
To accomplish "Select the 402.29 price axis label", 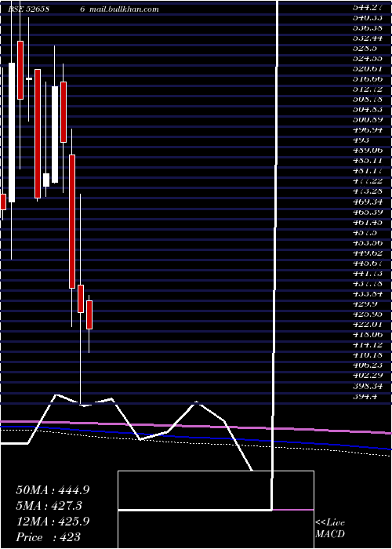I will tap(367, 376).
